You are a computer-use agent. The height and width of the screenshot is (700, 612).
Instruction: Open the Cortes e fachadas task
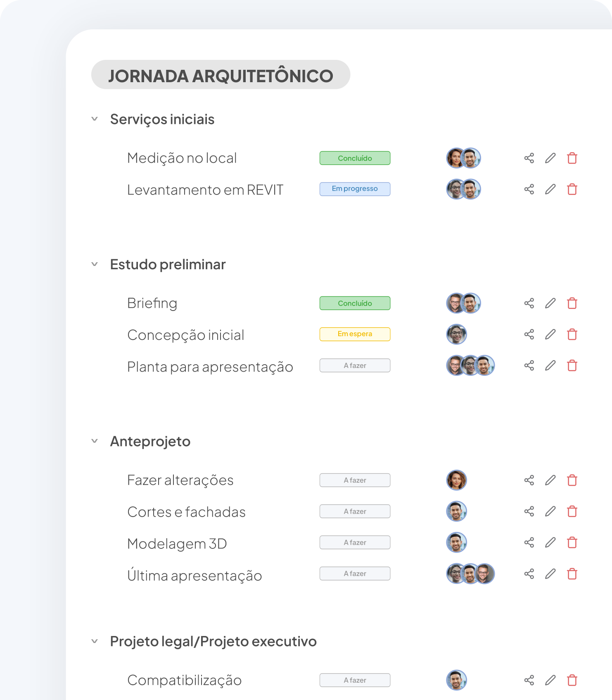point(186,512)
